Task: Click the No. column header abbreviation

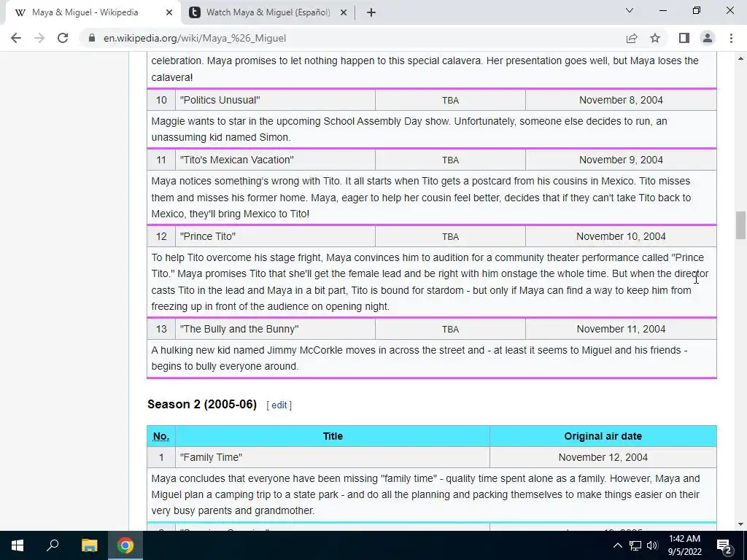Action: (x=161, y=436)
